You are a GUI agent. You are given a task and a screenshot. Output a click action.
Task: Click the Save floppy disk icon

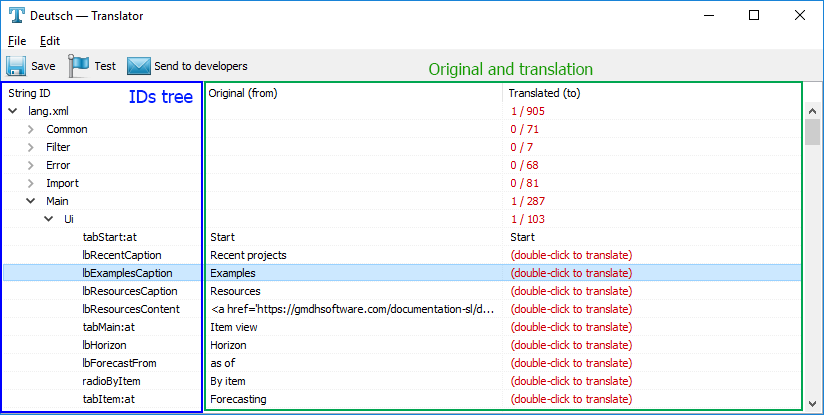(16, 66)
